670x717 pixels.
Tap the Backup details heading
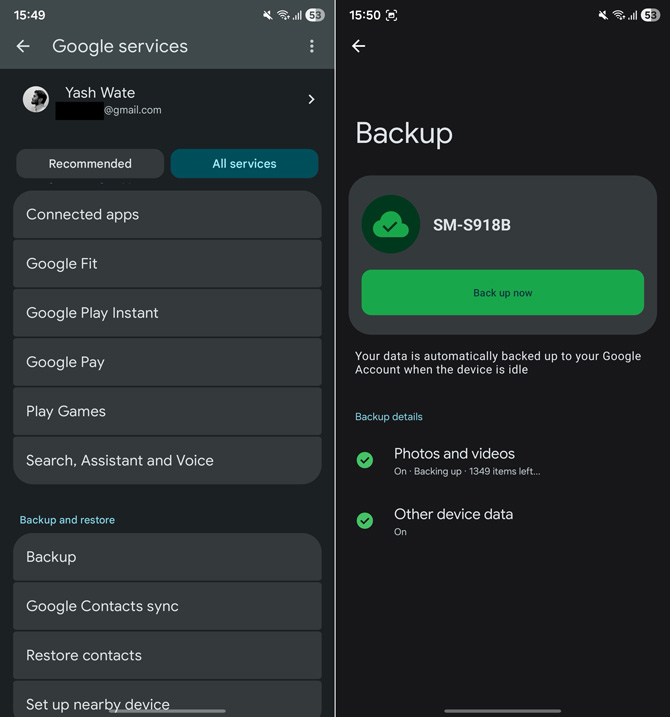click(389, 417)
